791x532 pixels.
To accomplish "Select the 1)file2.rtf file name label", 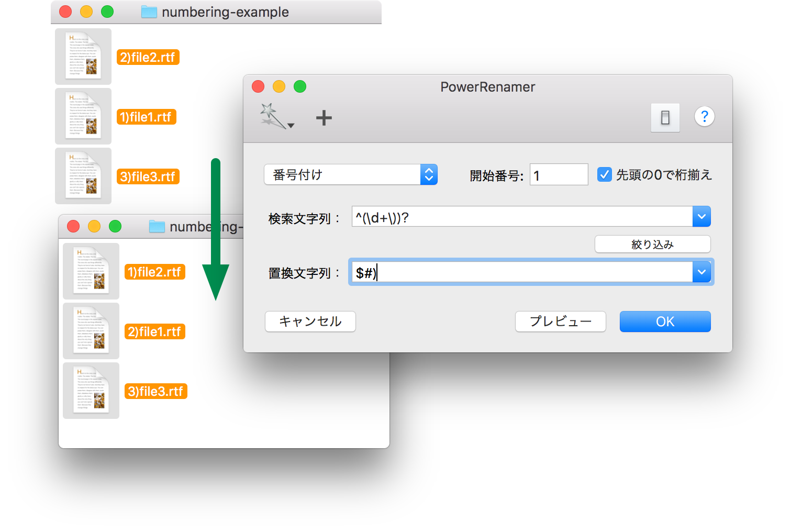I will coord(155,272).
